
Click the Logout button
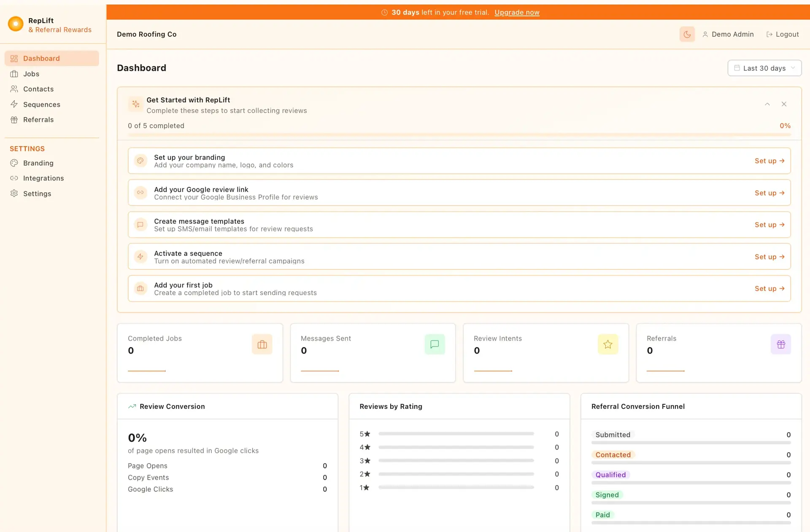pos(783,34)
